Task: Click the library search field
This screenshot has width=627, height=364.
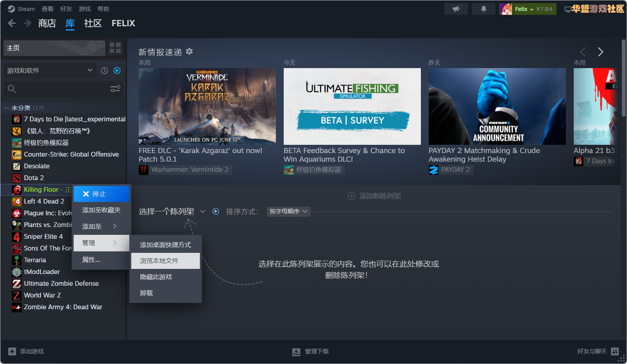Action: pyautogui.click(x=63, y=89)
